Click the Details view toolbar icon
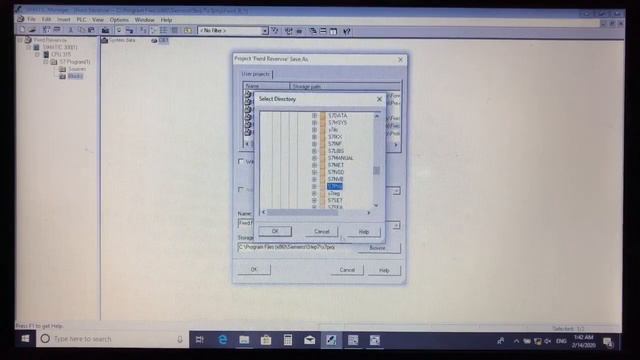Image resolution: width=640 pixels, height=360 pixels. pyautogui.click(x=174, y=31)
